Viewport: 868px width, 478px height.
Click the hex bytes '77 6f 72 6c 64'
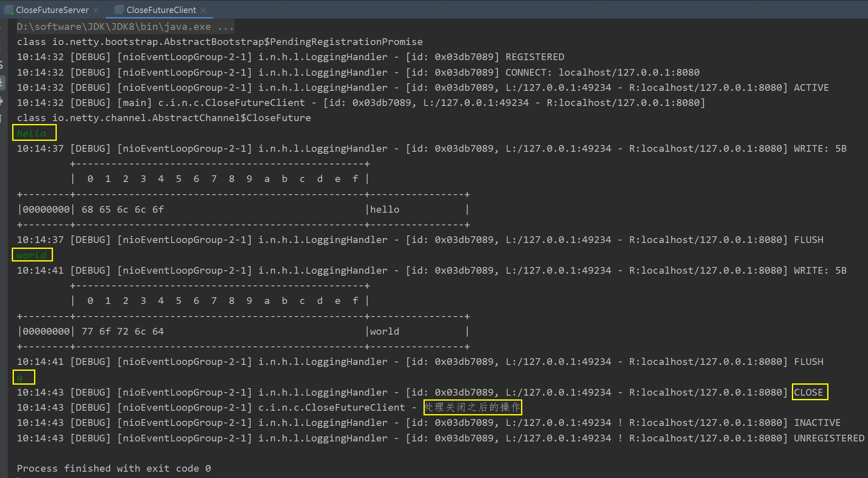123,331
